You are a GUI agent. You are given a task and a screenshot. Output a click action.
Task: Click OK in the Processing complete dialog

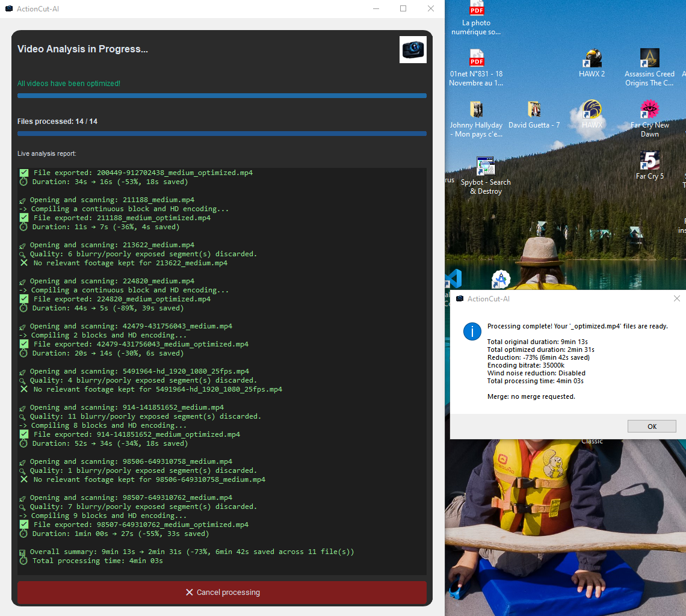click(x=652, y=426)
